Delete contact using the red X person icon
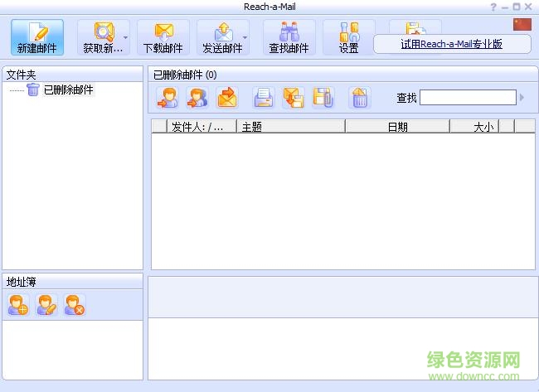The height and width of the screenshot is (392, 539). click(x=75, y=306)
